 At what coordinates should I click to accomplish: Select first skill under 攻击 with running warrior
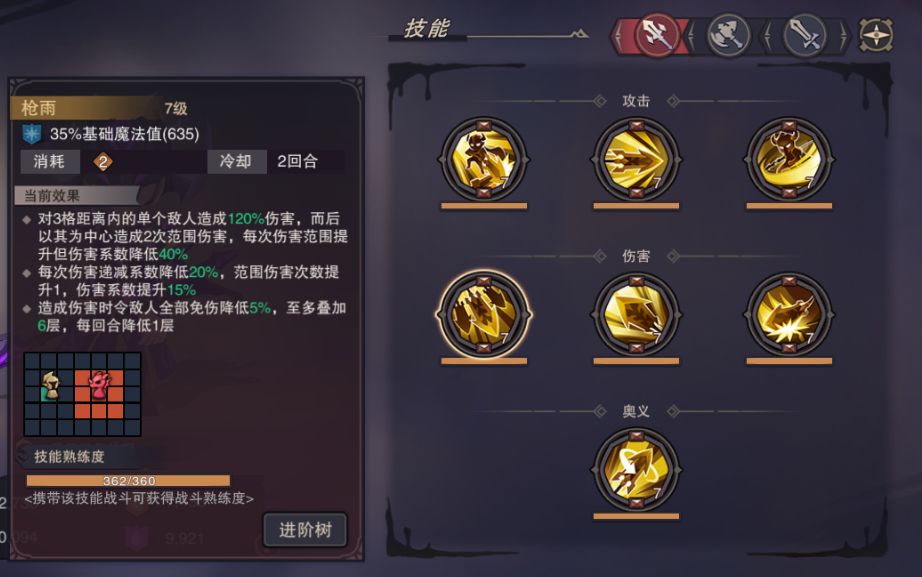(x=484, y=159)
